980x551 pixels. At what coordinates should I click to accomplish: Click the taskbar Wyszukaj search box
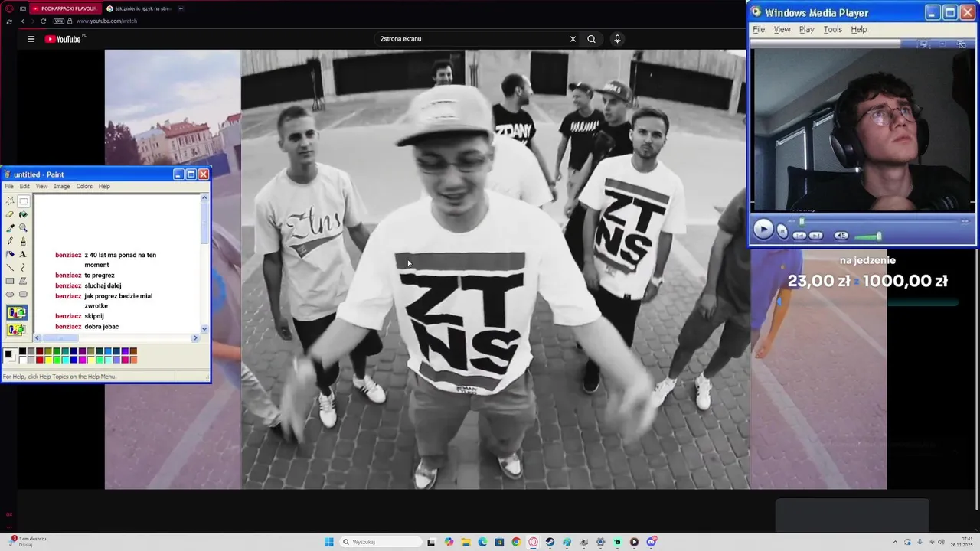click(381, 542)
